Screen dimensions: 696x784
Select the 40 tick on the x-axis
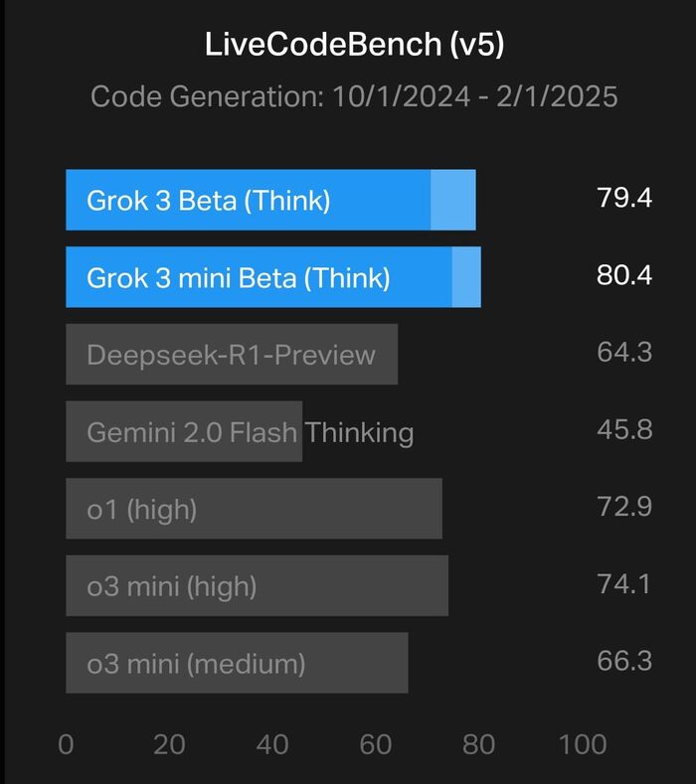click(x=272, y=744)
